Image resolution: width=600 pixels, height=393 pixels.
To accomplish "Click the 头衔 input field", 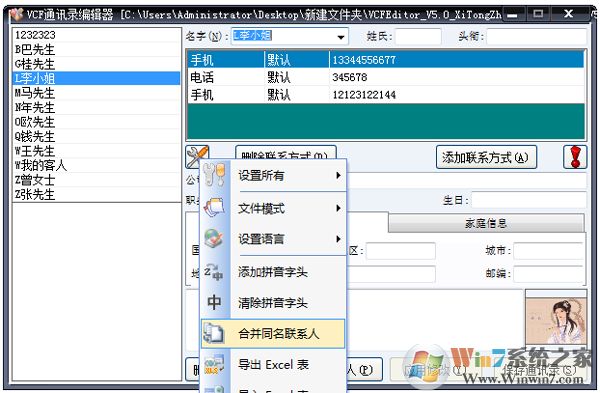I will [x=536, y=37].
